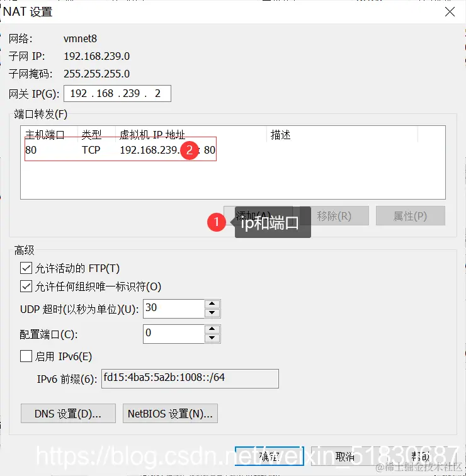
Task: Click the IPv6 prefix field
Action: [x=190, y=378]
